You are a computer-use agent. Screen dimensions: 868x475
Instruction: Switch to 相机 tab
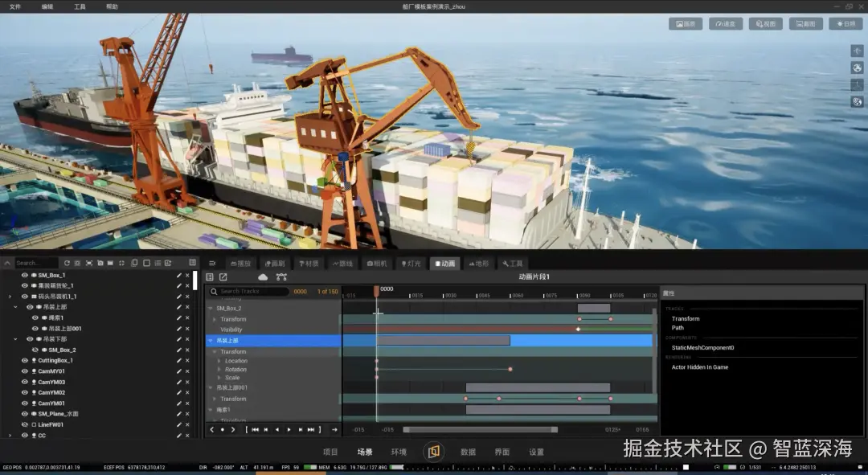[x=377, y=264]
